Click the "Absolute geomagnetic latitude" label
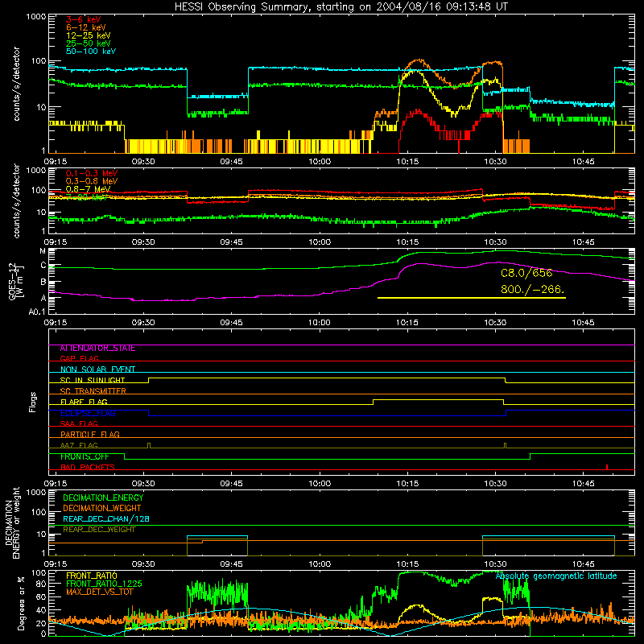This screenshot has width=644, height=644. click(x=556, y=576)
